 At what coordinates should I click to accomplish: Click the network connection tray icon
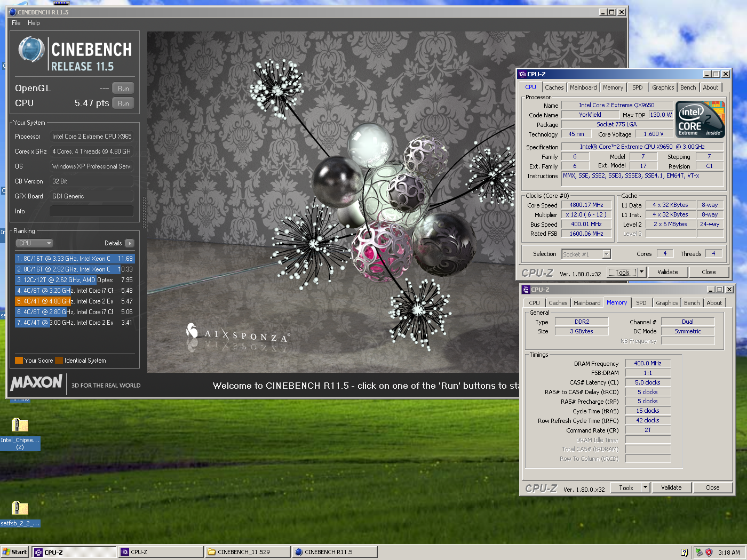click(699, 553)
